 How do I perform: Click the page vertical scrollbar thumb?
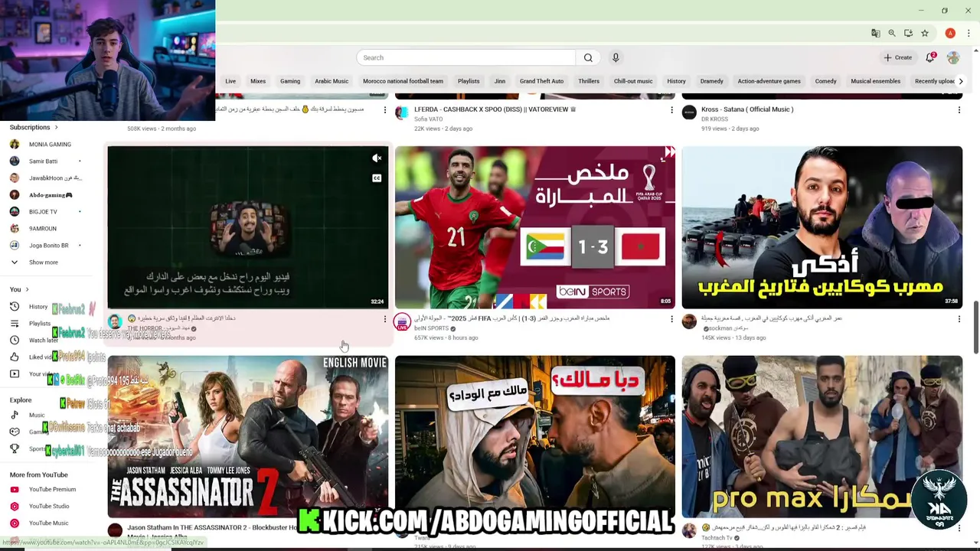[x=975, y=328]
